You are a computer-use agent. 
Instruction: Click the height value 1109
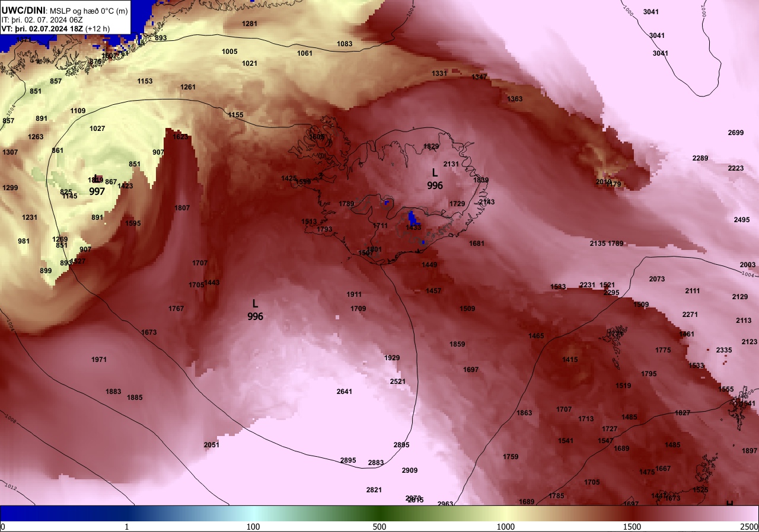[78, 111]
